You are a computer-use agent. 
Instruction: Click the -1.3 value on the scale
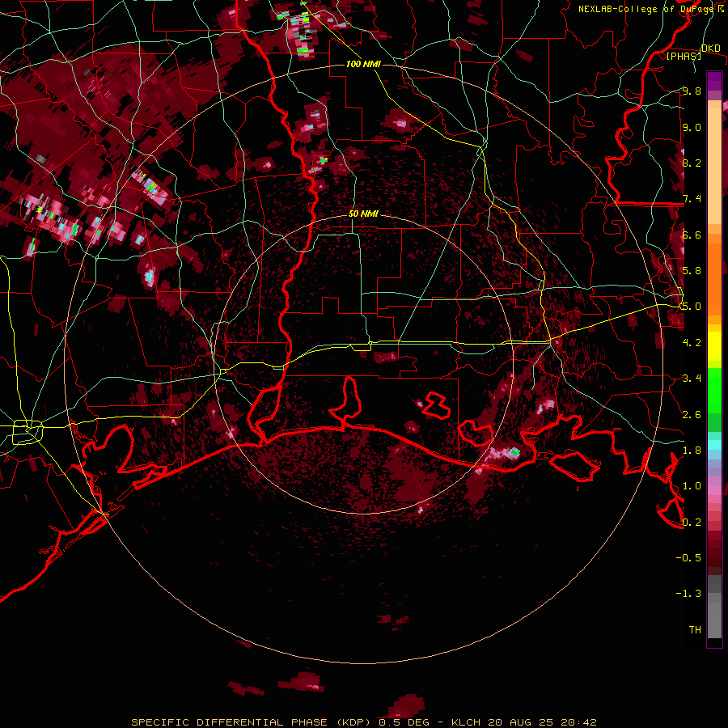[x=688, y=594]
